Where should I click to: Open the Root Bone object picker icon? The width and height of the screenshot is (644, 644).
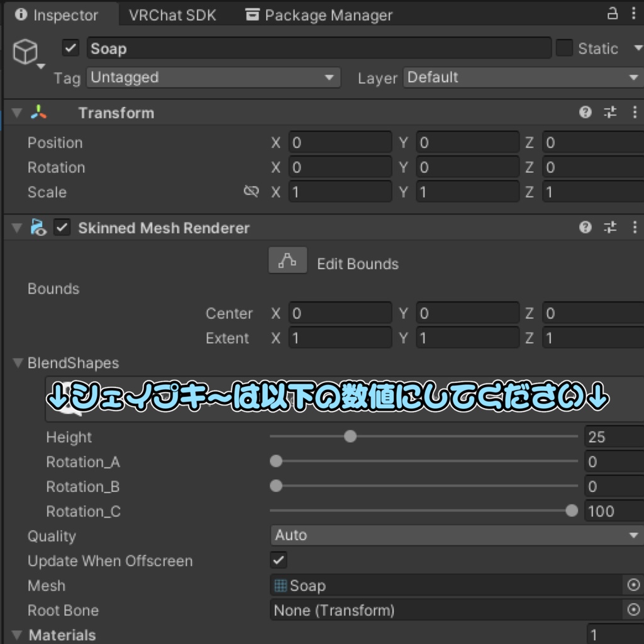pyautogui.click(x=634, y=609)
